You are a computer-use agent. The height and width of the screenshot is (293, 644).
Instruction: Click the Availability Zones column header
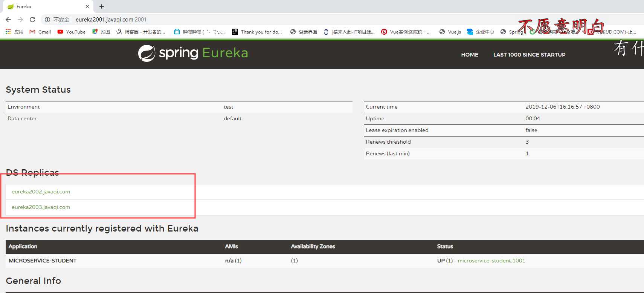pos(313,246)
